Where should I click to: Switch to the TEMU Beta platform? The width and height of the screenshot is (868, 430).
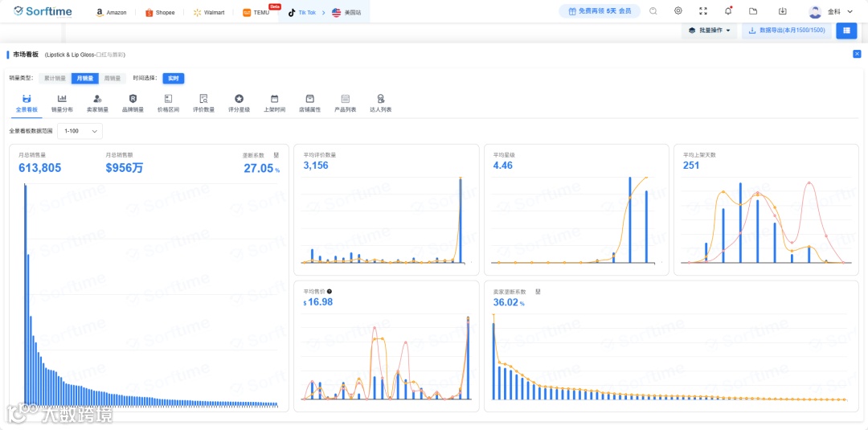(x=256, y=12)
